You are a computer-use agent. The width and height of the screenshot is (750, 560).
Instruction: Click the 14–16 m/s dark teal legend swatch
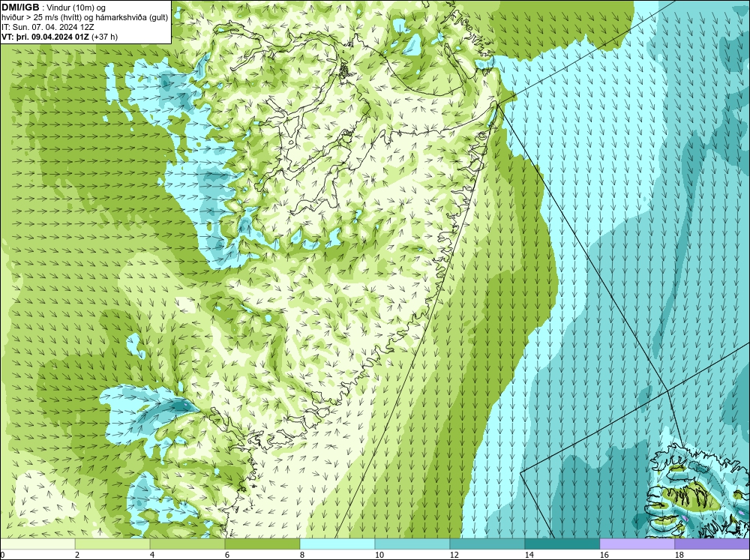tap(562, 544)
